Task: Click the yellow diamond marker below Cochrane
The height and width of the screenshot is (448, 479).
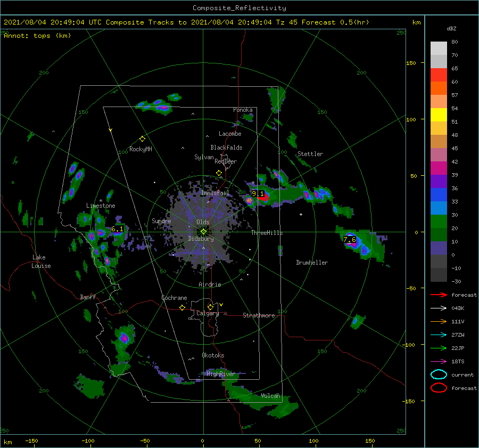Action: tap(182, 307)
